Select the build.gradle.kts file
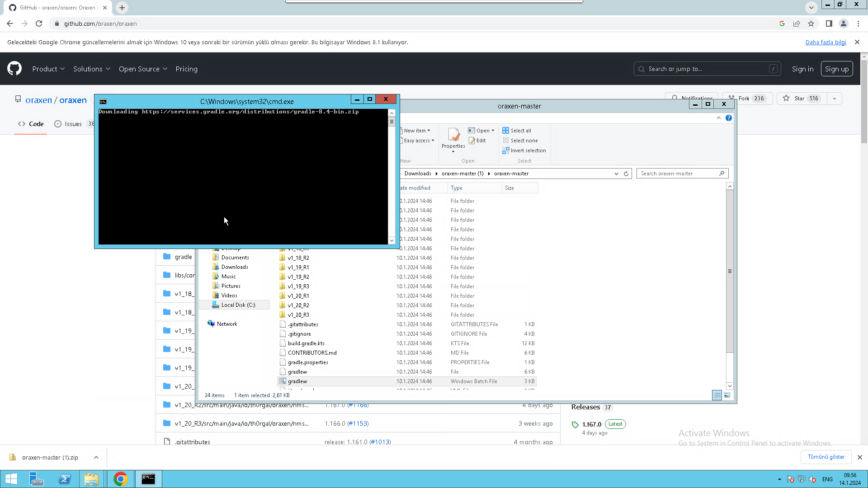The image size is (868, 488). tap(306, 343)
